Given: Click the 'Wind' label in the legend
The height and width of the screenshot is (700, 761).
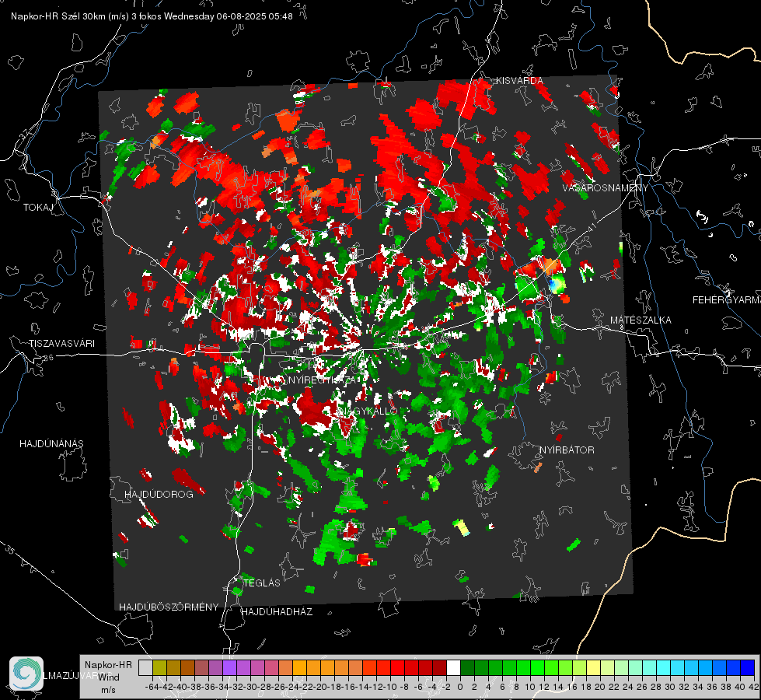Looking at the screenshot, I should (x=109, y=677).
